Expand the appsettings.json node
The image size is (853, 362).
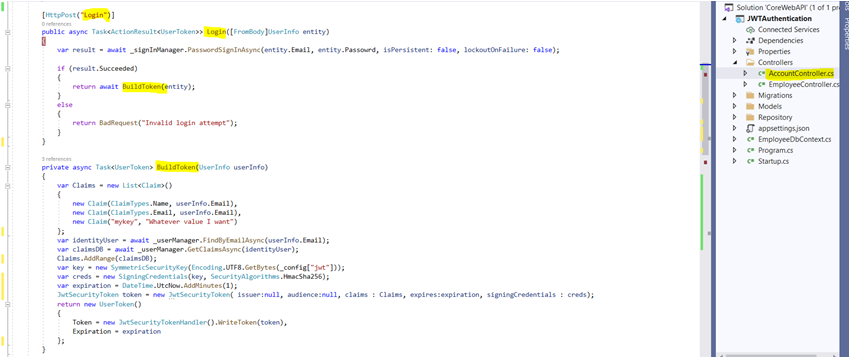(x=734, y=128)
